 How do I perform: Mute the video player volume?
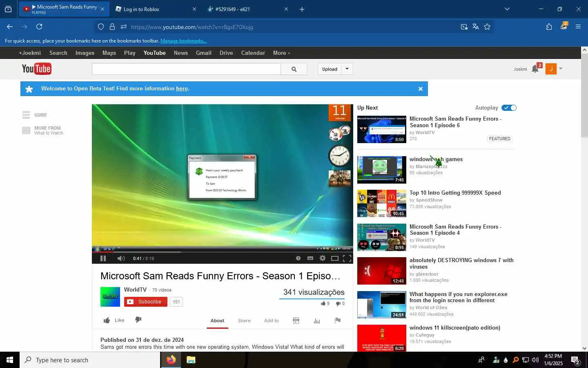121,258
